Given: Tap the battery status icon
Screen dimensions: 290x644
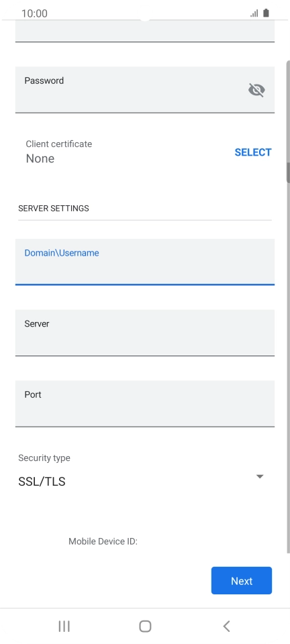Looking at the screenshot, I should point(267,13).
